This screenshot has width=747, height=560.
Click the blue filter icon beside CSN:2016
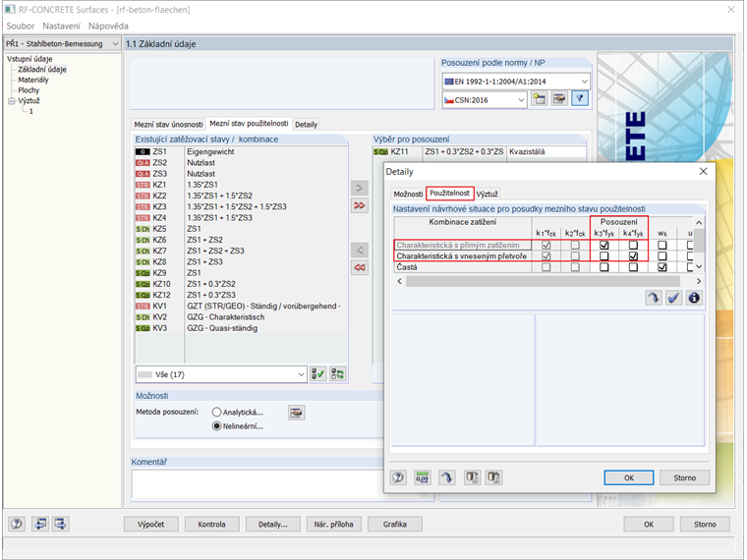tap(580, 99)
